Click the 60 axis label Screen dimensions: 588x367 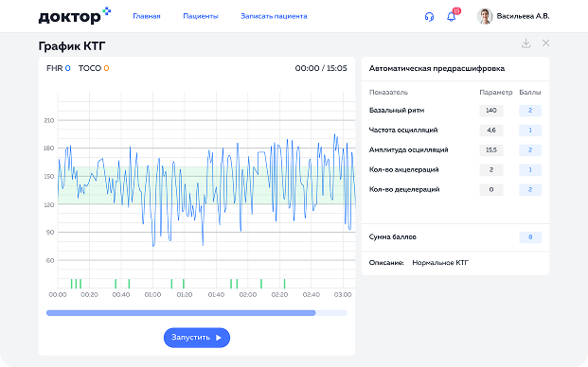pos(50,261)
